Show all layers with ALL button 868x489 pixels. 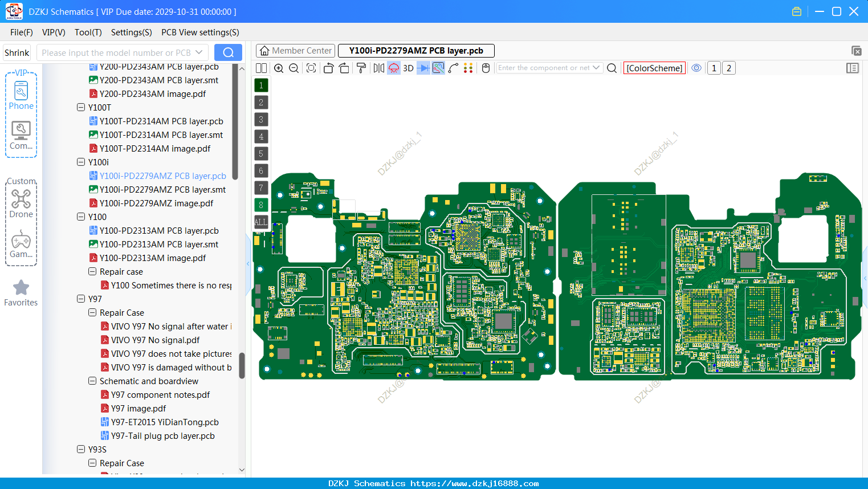(x=261, y=222)
